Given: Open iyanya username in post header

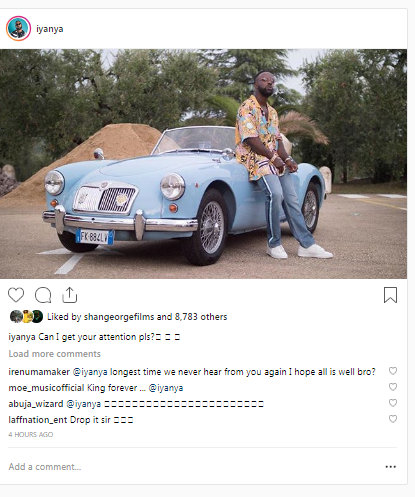Looking at the screenshot, I should 50,29.
